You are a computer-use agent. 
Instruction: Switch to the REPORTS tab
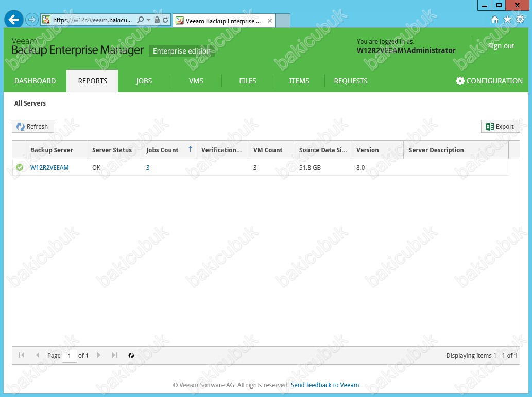(92, 81)
